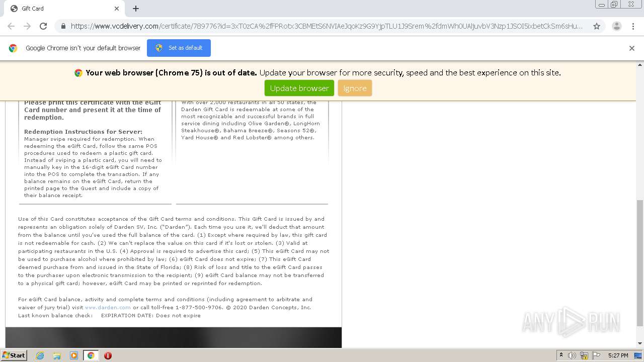Dismiss the default browser infobar
The height and width of the screenshot is (362, 644).
[632, 48]
